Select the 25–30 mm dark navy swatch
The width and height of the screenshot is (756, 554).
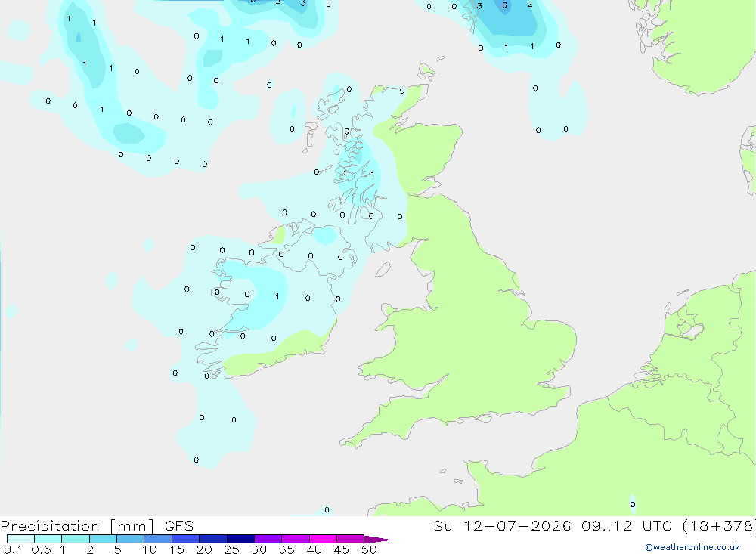tap(240, 539)
